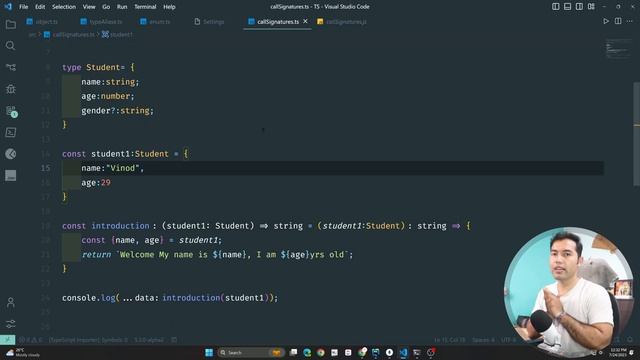Click the problems counter in status bar
The height and width of the screenshot is (360, 640).
tap(30, 340)
